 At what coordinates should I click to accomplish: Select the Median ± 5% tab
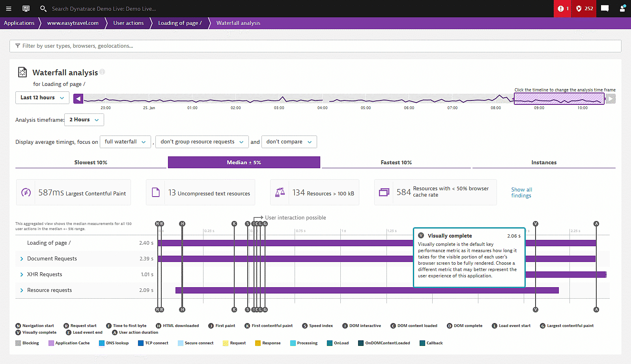pos(244,162)
